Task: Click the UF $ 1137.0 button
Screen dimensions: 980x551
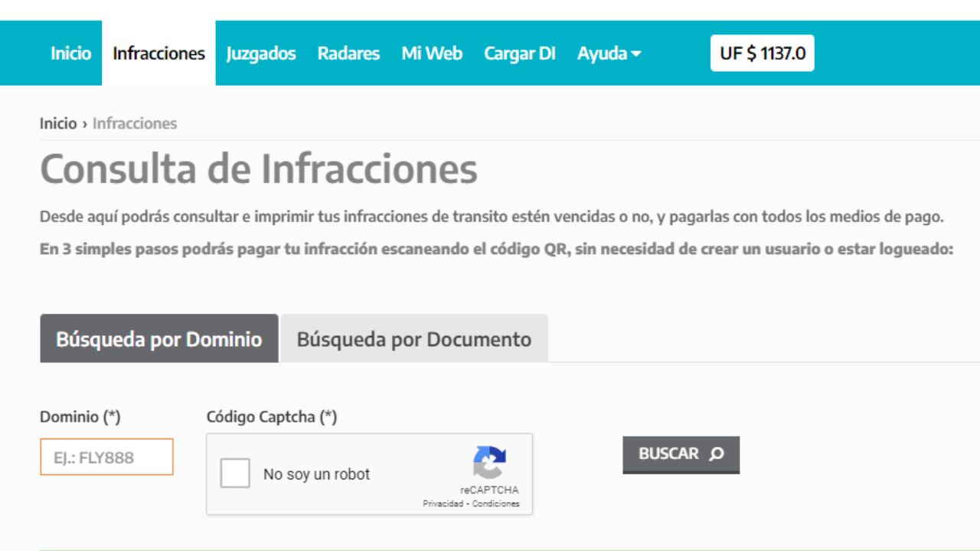Action: pos(762,54)
